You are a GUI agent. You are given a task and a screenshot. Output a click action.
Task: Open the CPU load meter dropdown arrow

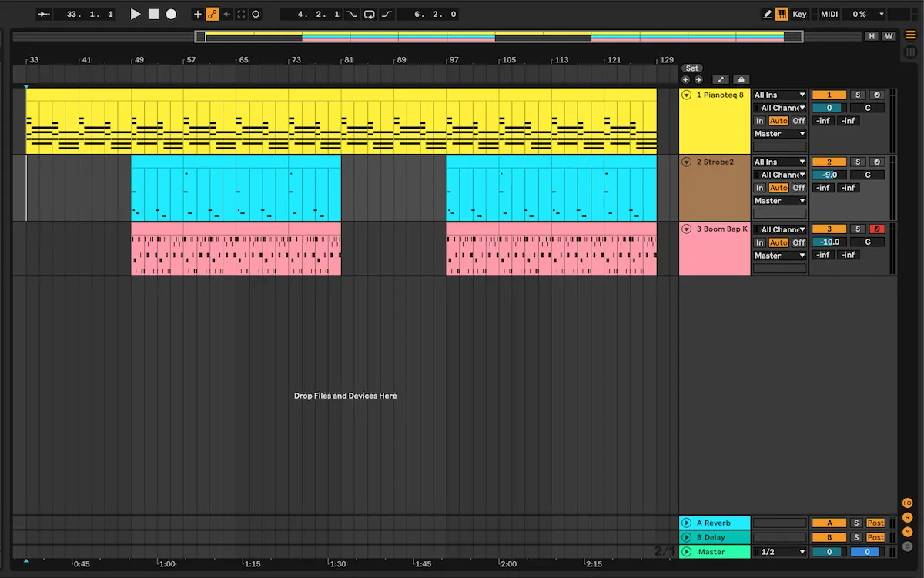coord(882,14)
